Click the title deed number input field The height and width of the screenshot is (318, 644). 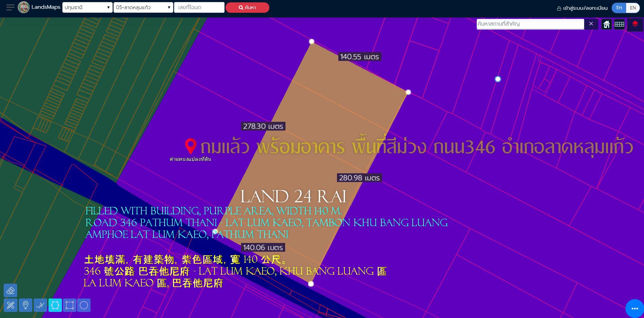199,7
